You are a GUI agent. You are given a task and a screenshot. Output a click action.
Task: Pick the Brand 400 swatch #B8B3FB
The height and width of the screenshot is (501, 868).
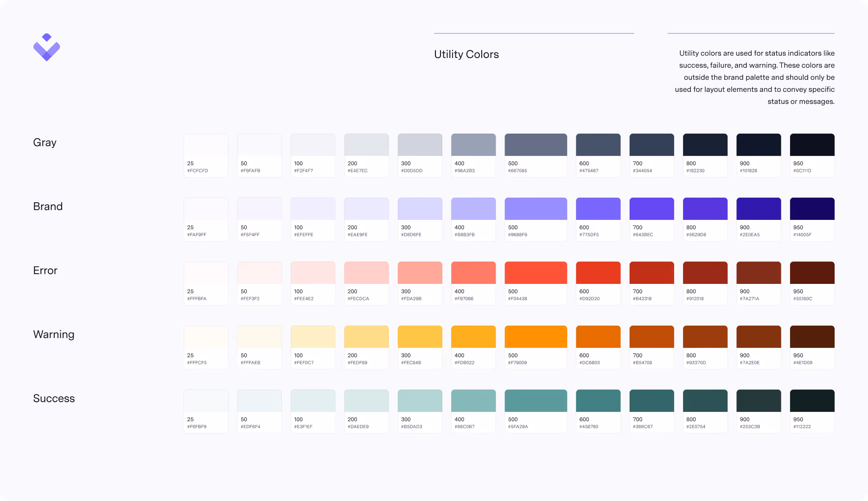click(473, 219)
